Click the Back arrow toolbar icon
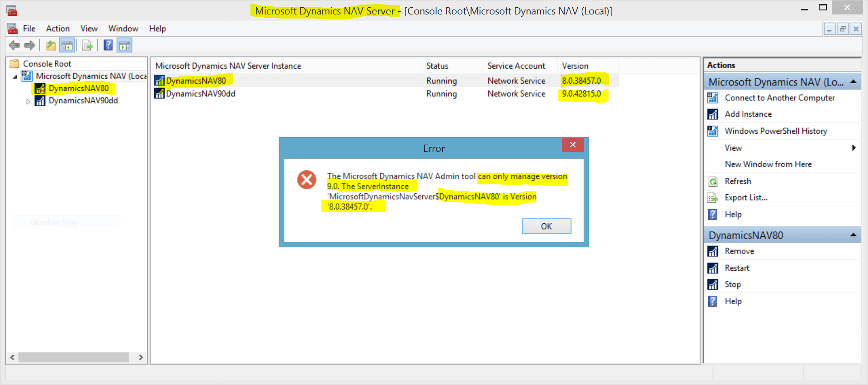The height and width of the screenshot is (385, 868). pyautogui.click(x=14, y=46)
